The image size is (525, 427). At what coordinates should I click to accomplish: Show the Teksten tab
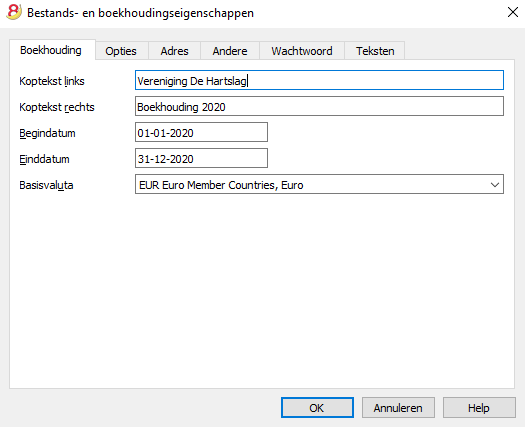click(375, 51)
